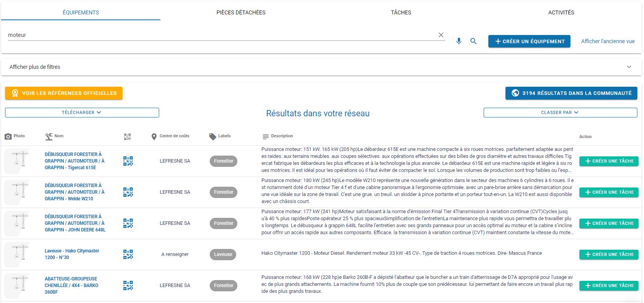The image size is (644, 303).
Task: Click 'Résultats dans votre réseau' heading
Action: pyautogui.click(x=318, y=114)
